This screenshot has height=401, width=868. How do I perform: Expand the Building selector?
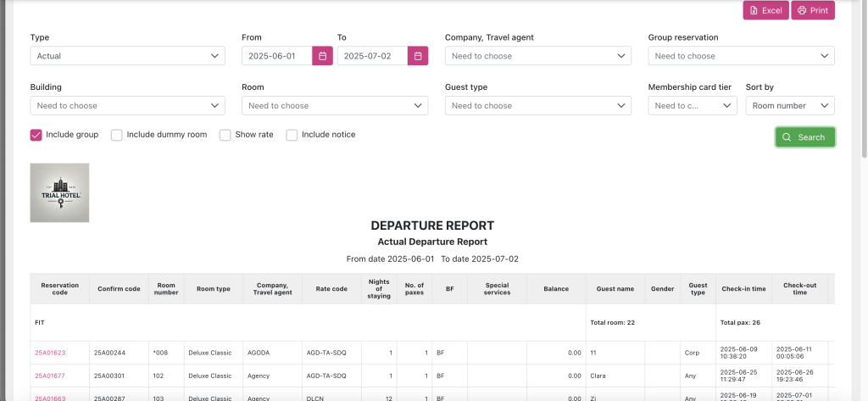pos(127,106)
